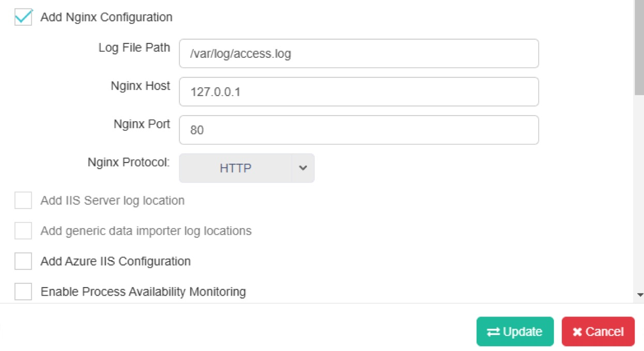Enable Add generic data importer log locations

pyautogui.click(x=23, y=231)
